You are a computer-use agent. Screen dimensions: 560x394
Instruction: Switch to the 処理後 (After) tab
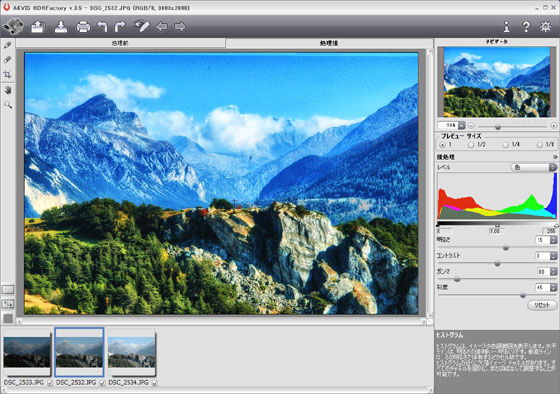[329, 43]
